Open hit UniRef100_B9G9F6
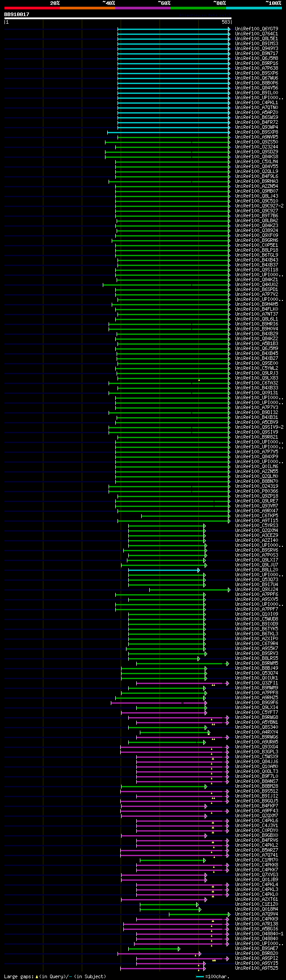Screen dimensions: 286x980 pos(257,702)
